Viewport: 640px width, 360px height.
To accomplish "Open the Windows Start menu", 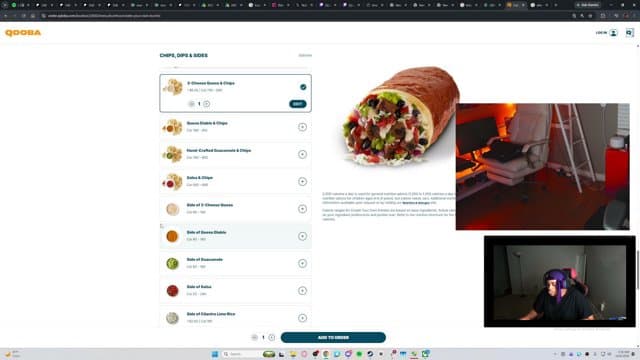I will coord(215,354).
